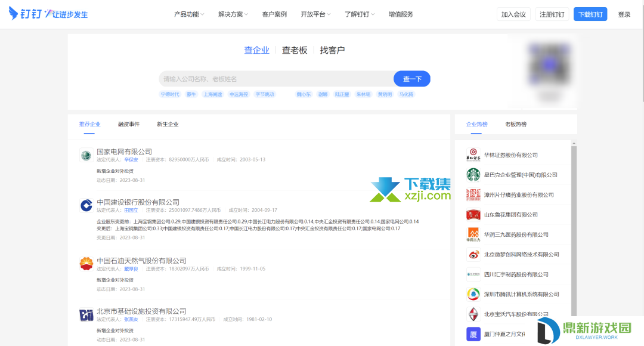Image resolution: width=644 pixels, height=346 pixels.
Task: Click the 登录 link
Action: (x=624, y=14)
